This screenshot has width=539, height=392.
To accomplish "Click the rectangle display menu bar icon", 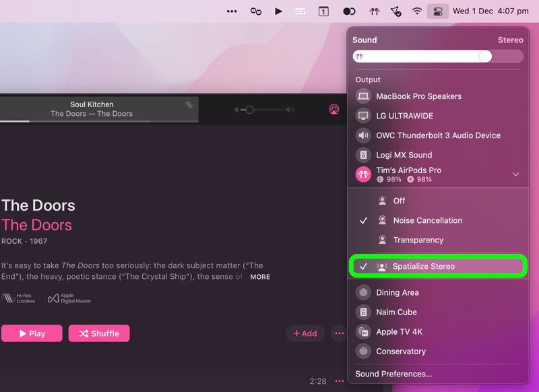I will 300,11.
